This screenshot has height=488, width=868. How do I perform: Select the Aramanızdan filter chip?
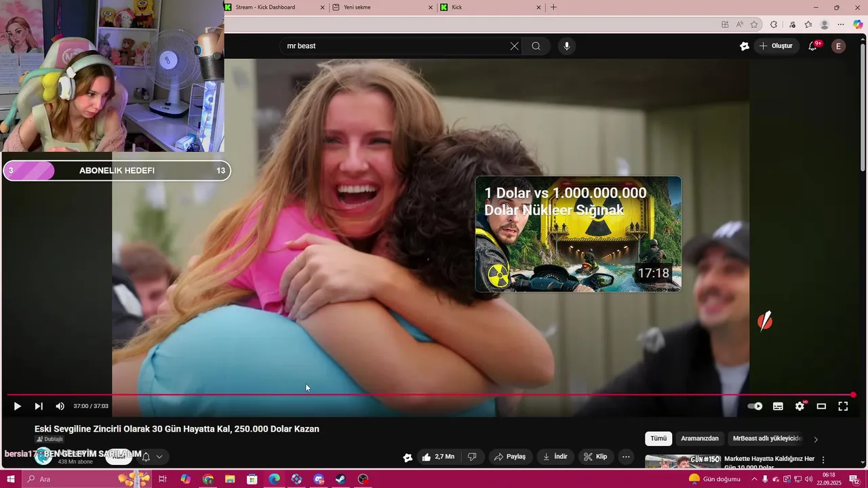coord(700,439)
